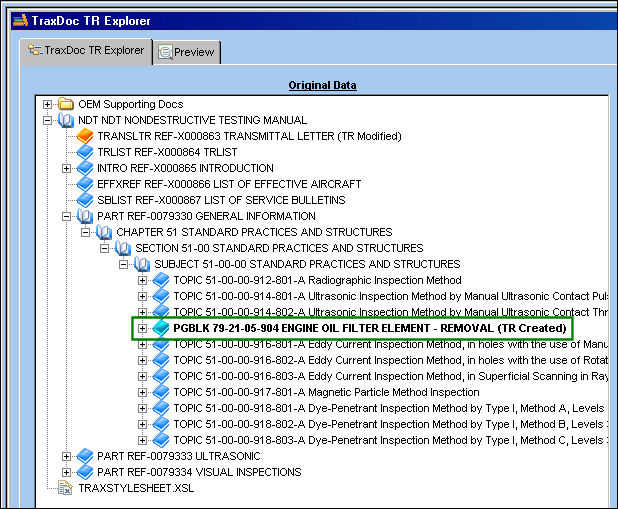The height and width of the screenshot is (509, 618).
Task: Expand TOPIC 51-00-00-918-801-A node
Action: [x=142, y=409]
